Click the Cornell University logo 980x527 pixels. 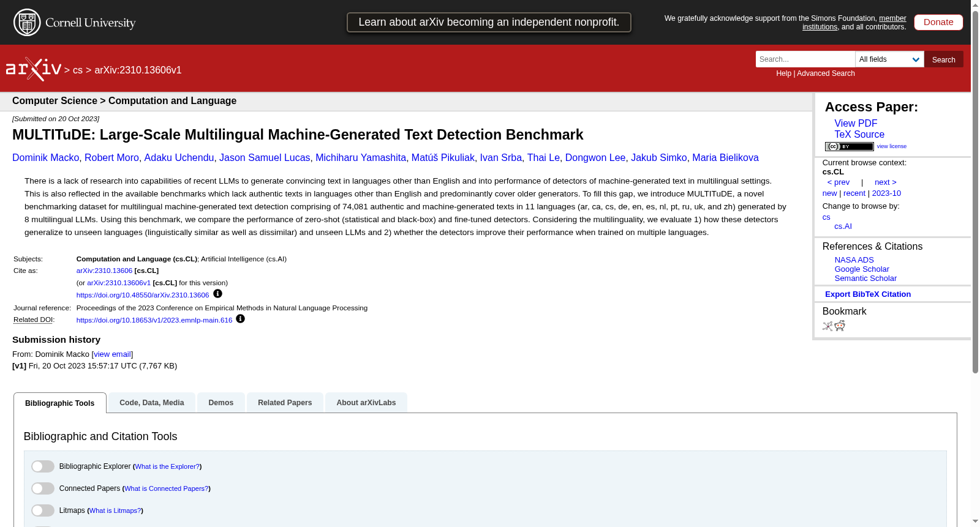click(x=75, y=23)
